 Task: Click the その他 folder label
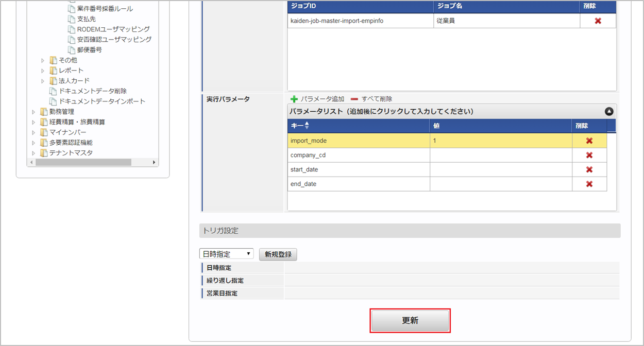[68, 60]
